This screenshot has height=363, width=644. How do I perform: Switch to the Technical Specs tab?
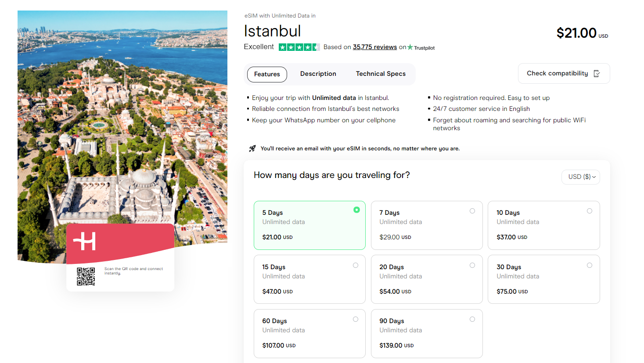click(380, 74)
